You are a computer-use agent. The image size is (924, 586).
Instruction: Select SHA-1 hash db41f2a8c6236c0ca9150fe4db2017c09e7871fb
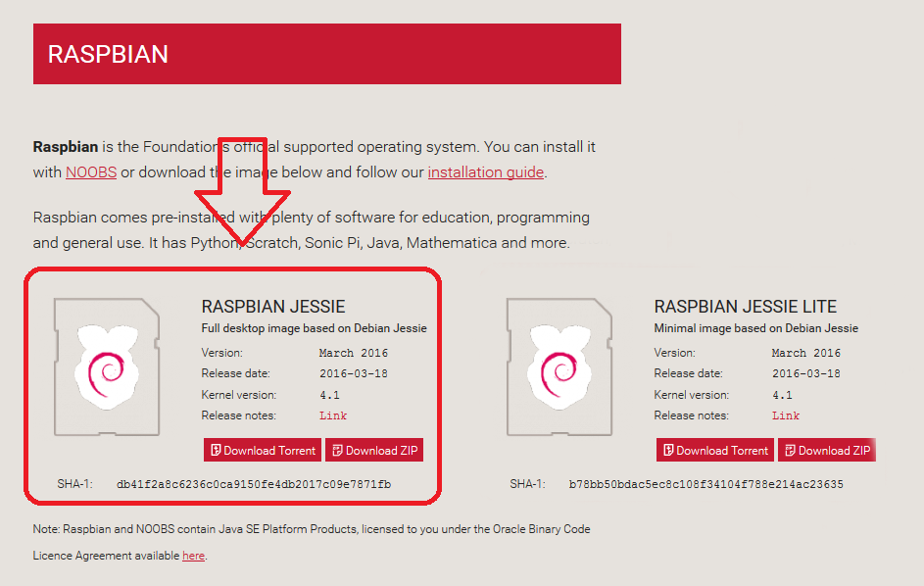(x=254, y=485)
